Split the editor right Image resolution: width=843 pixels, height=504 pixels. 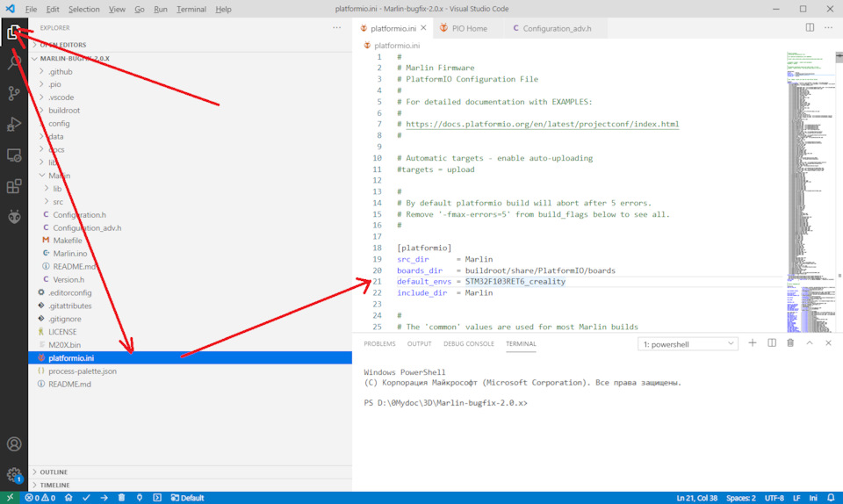click(x=810, y=27)
